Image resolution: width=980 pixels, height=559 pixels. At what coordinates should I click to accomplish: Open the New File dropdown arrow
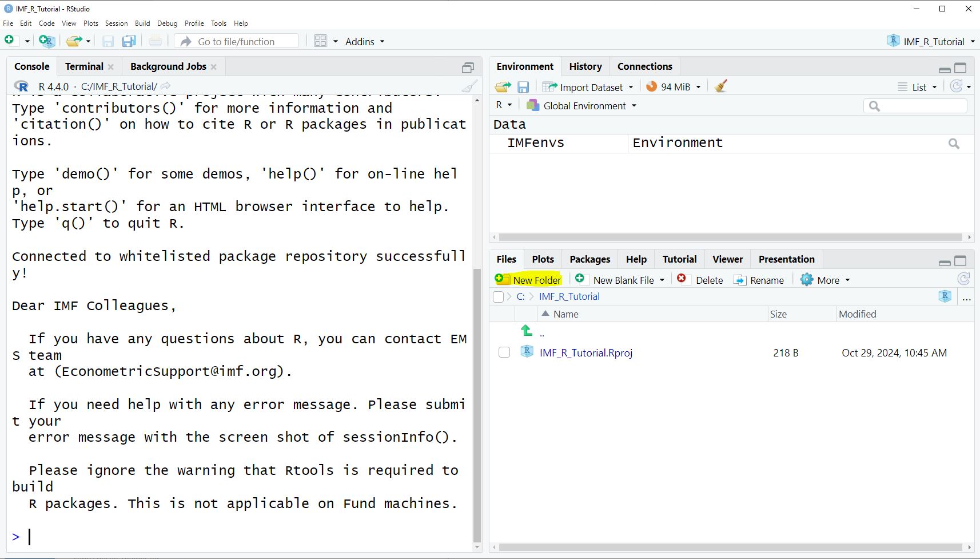(x=27, y=41)
